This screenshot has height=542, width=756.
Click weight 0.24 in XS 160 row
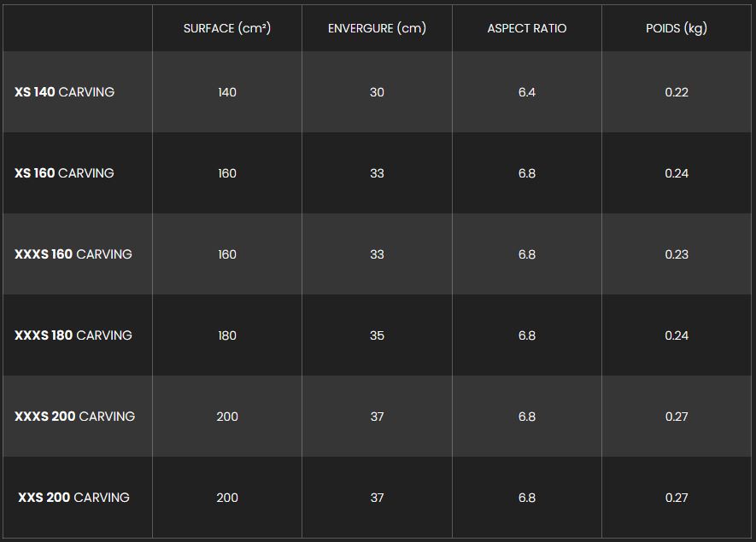click(x=676, y=173)
